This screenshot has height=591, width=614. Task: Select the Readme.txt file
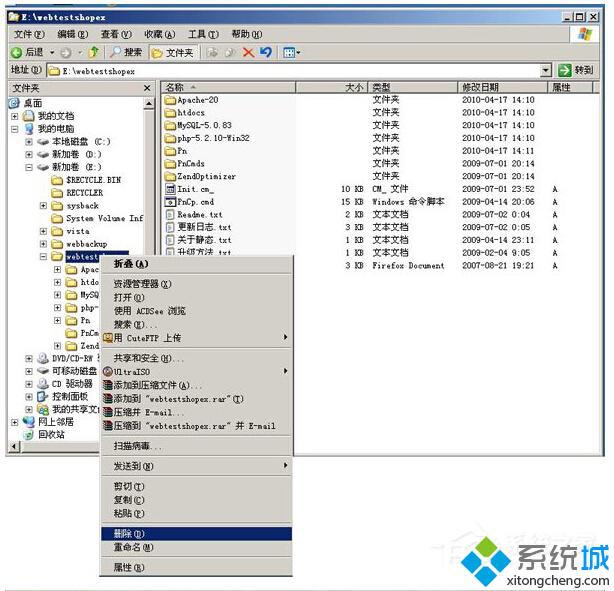coord(194,215)
